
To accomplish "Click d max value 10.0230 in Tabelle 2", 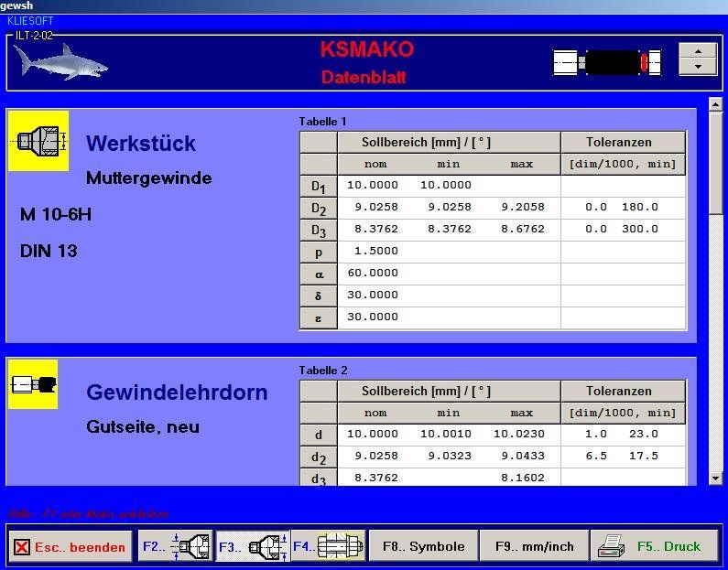I will point(519,434).
